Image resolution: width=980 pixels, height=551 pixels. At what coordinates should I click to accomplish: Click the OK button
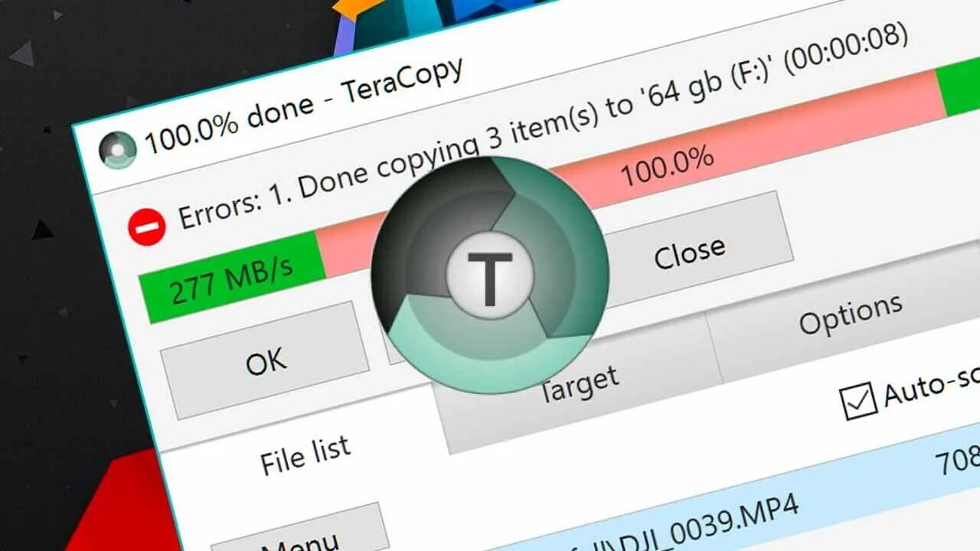[x=265, y=360]
